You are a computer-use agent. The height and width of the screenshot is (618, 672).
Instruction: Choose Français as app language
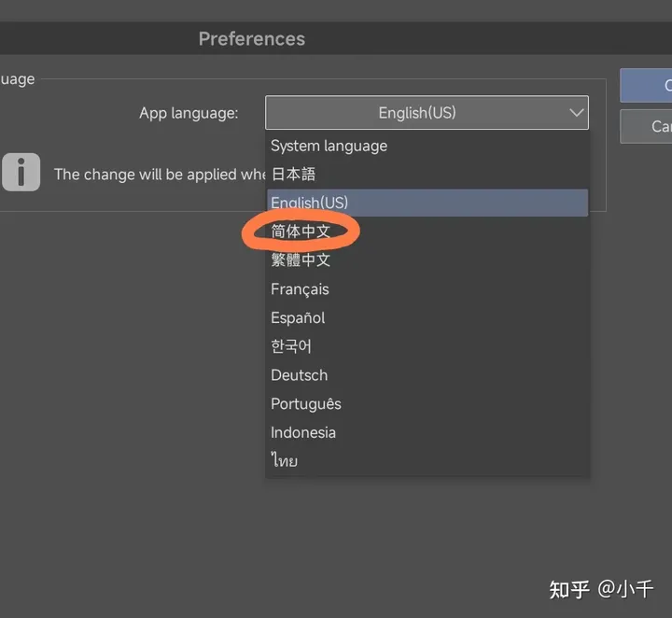(300, 289)
